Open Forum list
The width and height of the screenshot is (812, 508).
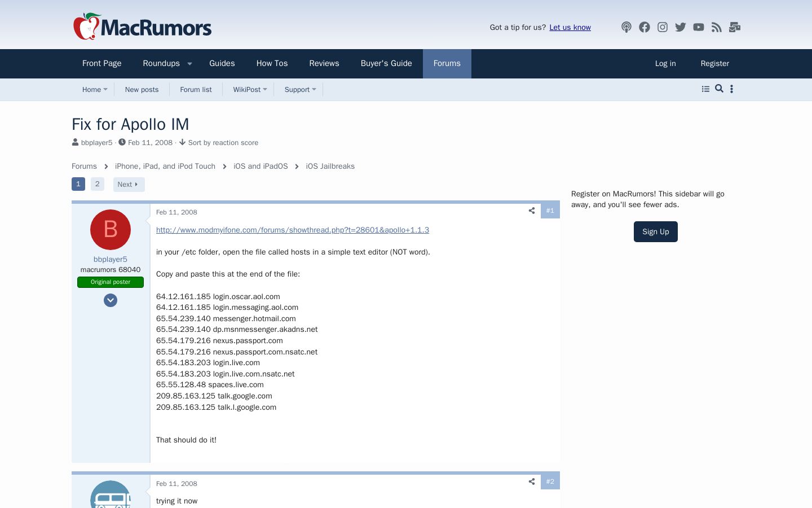[196, 89]
